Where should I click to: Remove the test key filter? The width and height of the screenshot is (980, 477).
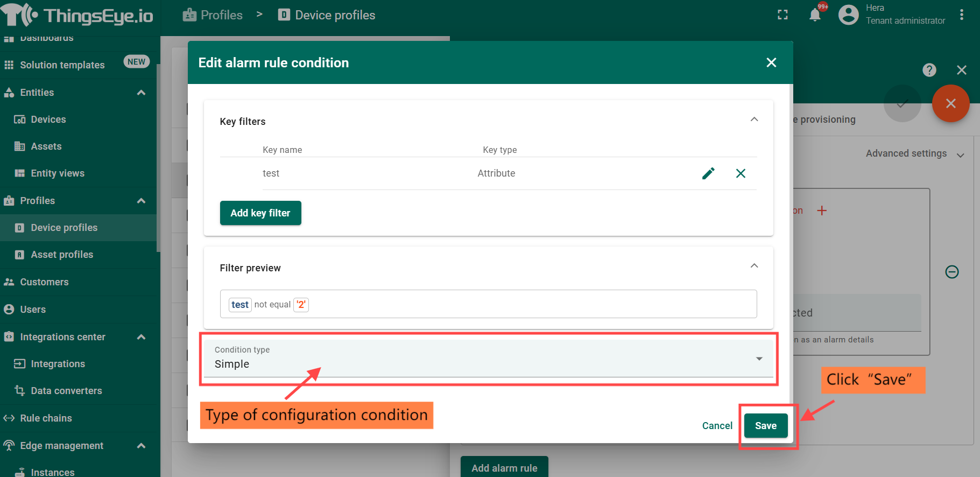(x=741, y=173)
